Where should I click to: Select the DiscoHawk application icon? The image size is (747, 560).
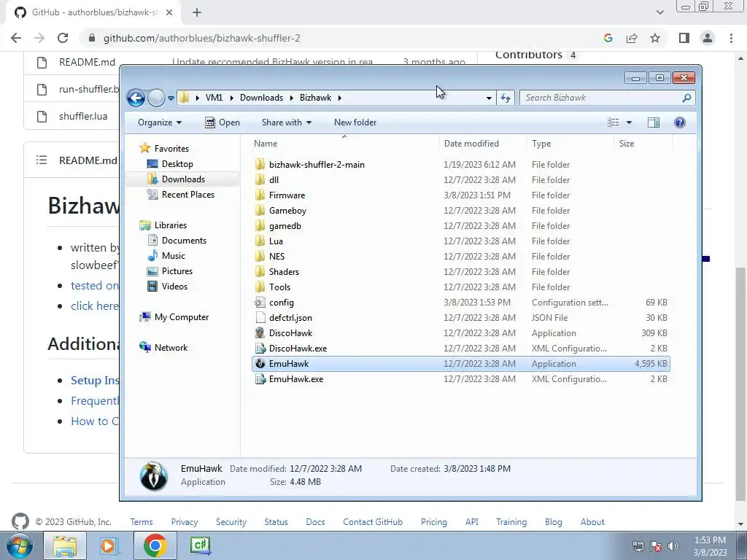point(260,332)
